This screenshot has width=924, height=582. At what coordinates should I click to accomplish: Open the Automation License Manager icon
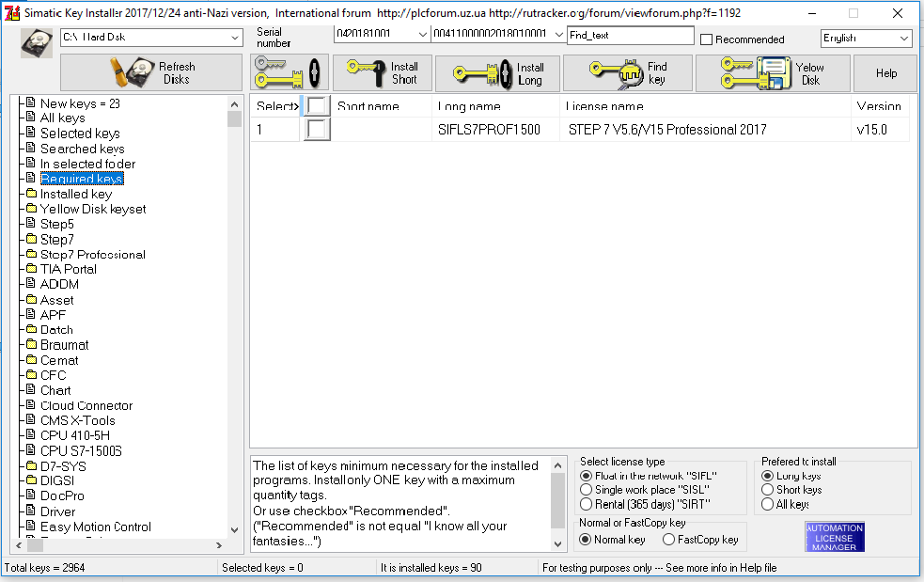[x=835, y=537]
